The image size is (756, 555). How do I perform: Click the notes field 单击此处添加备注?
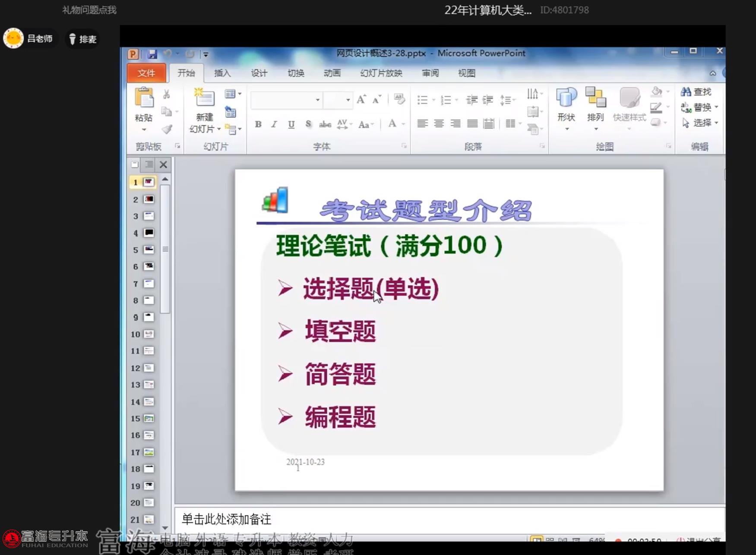click(449, 520)
